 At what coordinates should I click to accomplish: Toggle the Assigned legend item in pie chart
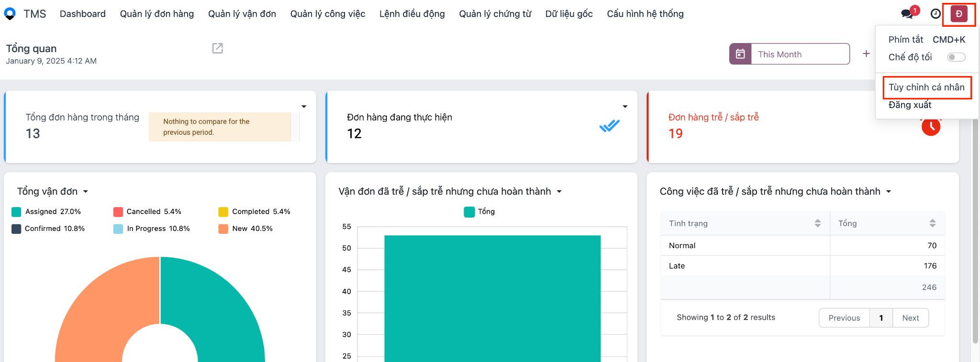click(46, 212)
